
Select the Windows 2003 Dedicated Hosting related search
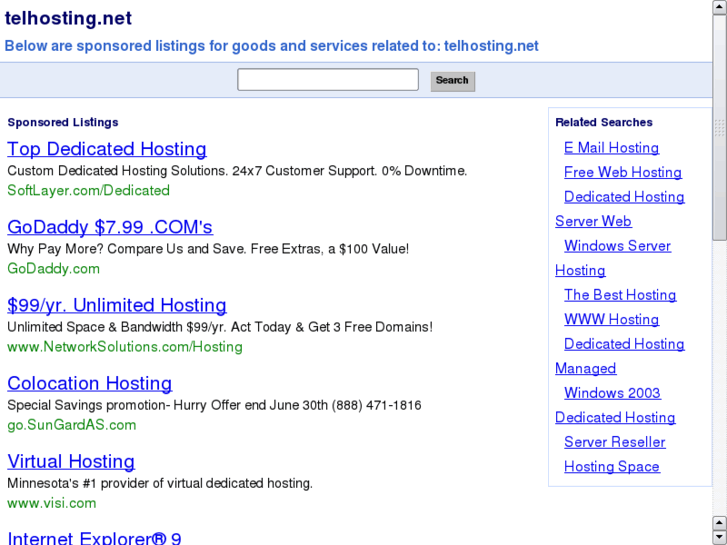612,393
